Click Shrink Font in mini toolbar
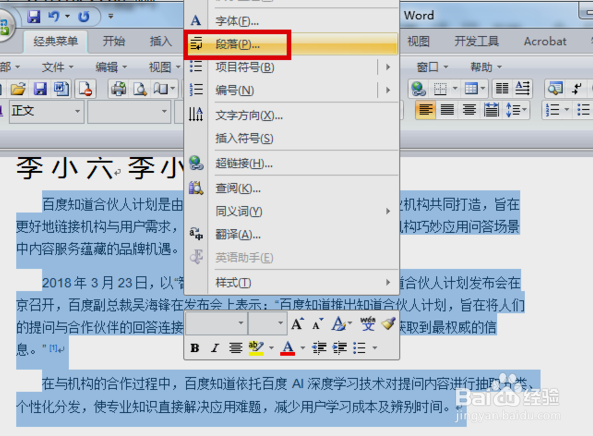 (x=318, y=324)
